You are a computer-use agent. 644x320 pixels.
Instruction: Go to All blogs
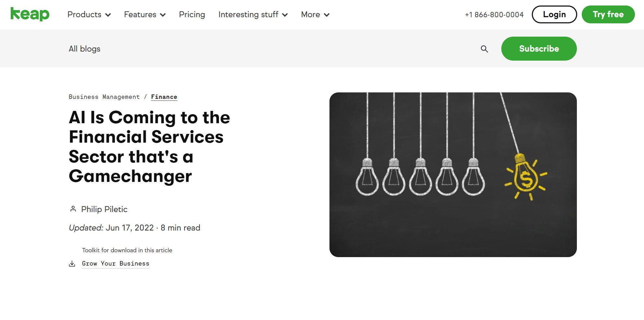coord(84,49)
